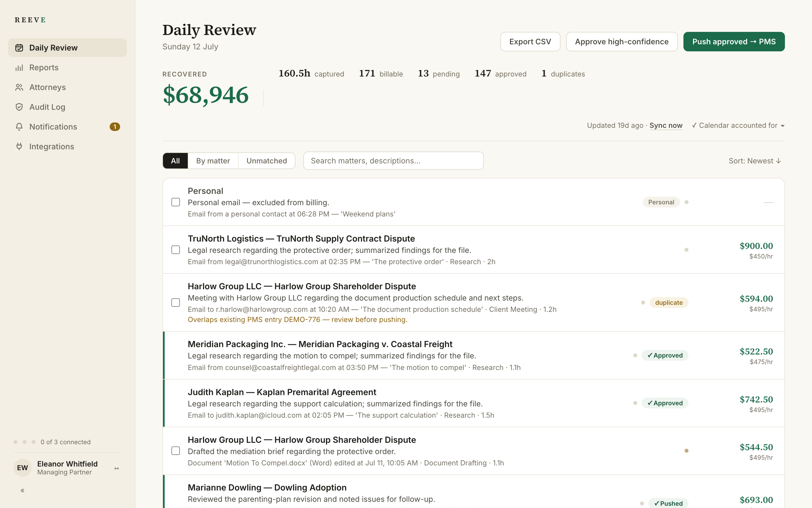Check the Harlow mediation brief entry checkbox
This screenshot has width=812, height=508.
[175, 450]
